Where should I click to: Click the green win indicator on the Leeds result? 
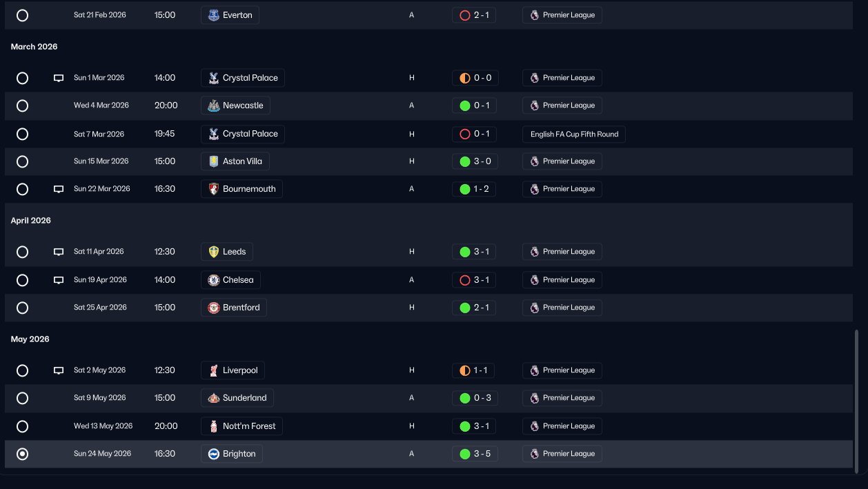coord(464,252)
